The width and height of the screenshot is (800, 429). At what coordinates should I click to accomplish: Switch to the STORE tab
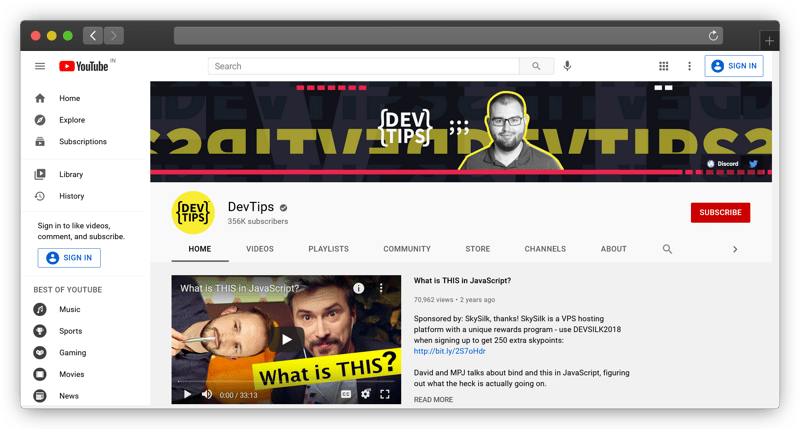[x=478, y=249]
